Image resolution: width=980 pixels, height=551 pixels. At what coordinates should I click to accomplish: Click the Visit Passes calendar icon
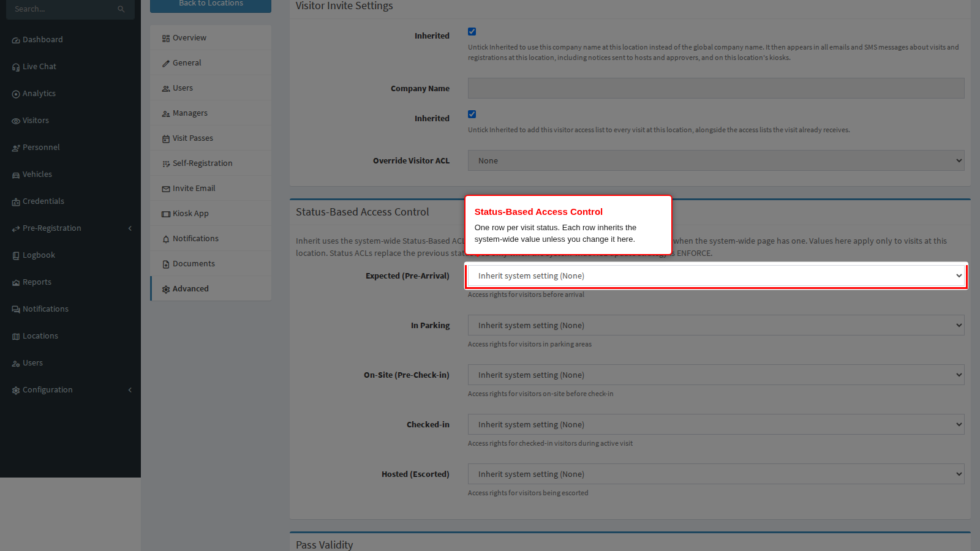(166, 139)
